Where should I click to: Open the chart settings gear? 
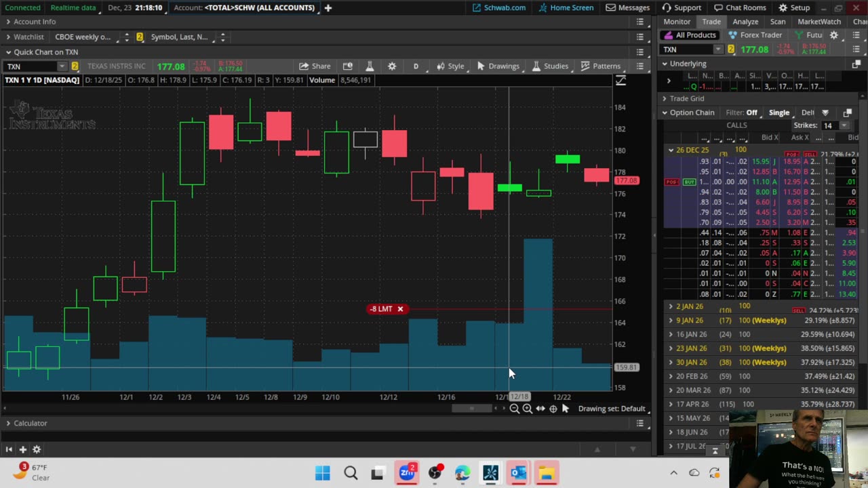392,66
